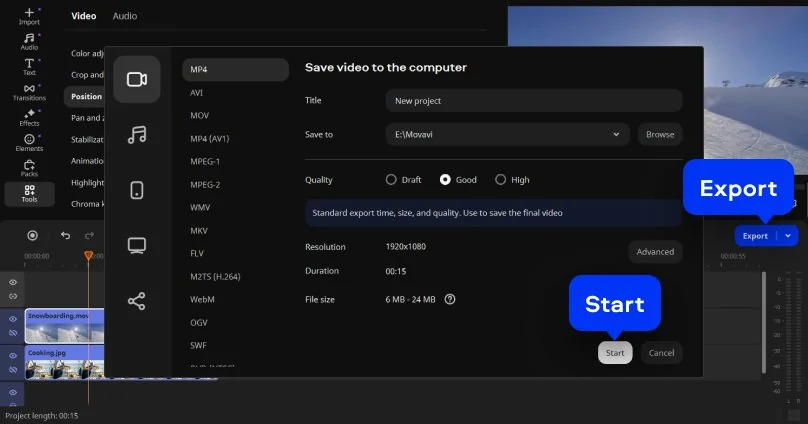
Task: Open the Effects panel
Action: tap(29, 117)
